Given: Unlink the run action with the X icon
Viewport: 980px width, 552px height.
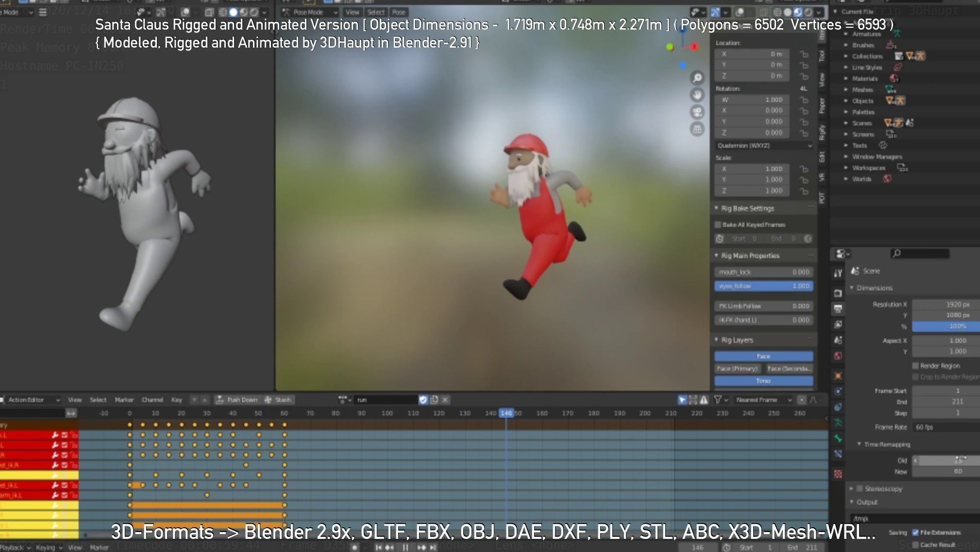Looking at the screenshot, I should coord(445,399).
